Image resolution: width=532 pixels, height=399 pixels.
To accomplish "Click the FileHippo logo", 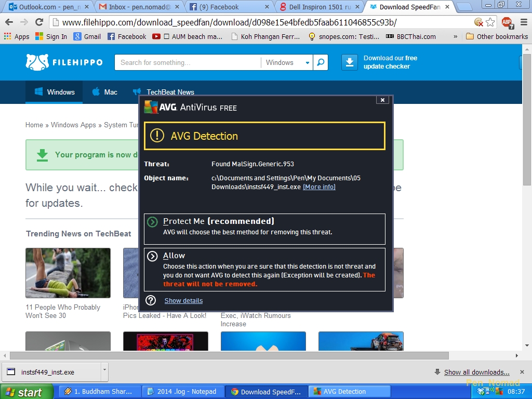I will click(64, 62).
